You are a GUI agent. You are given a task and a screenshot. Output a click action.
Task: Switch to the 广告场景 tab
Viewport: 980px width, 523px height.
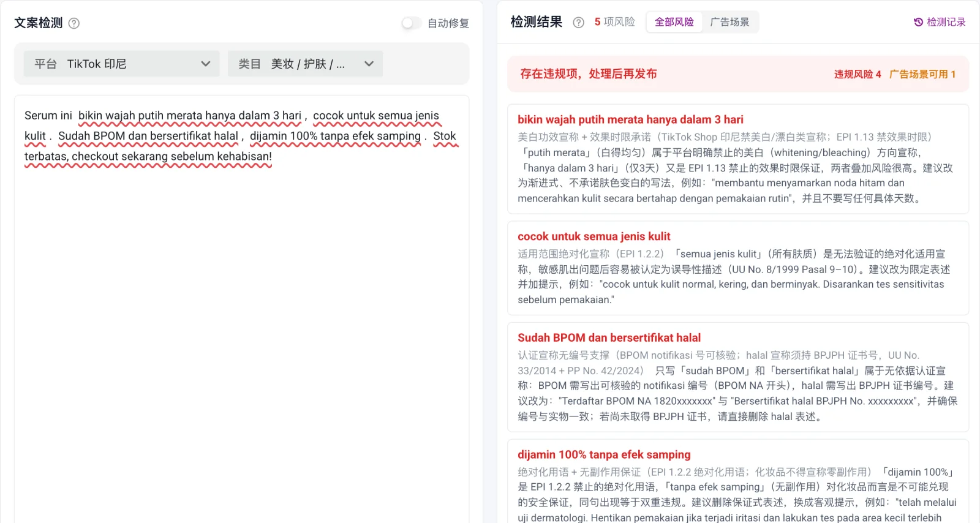pos(729,22)
